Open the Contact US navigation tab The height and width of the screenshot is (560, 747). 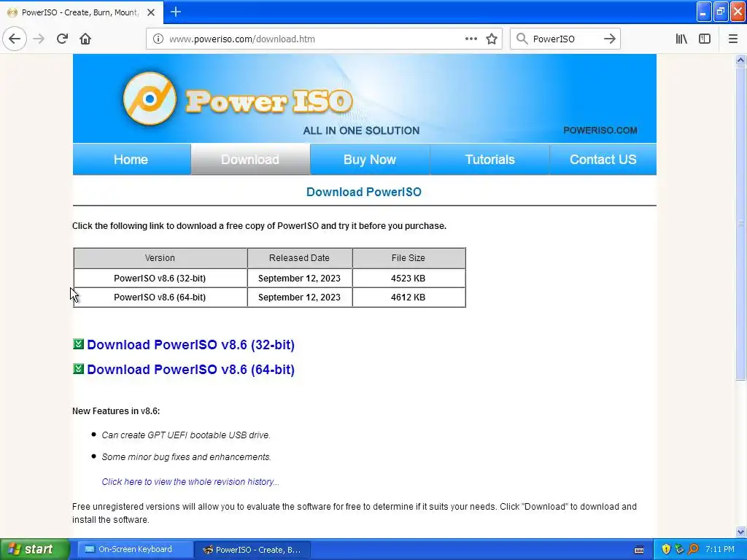coord(603,159)
